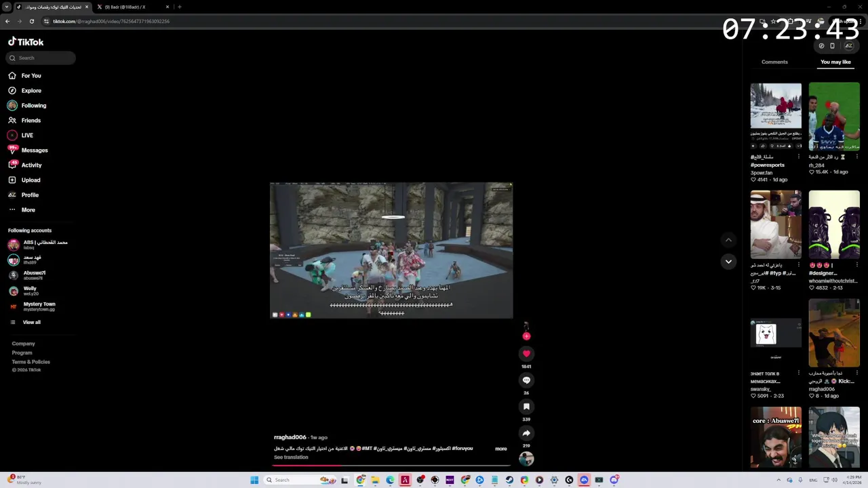Viewport: 868px width, 488px height.
Task: Open options for swansky_ video
Action: [798, 373]
